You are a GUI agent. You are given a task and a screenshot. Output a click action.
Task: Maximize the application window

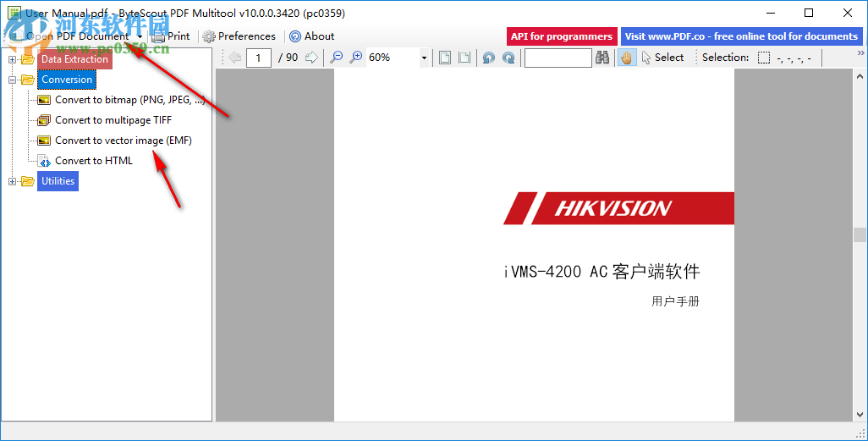click(x=809, y=13)
